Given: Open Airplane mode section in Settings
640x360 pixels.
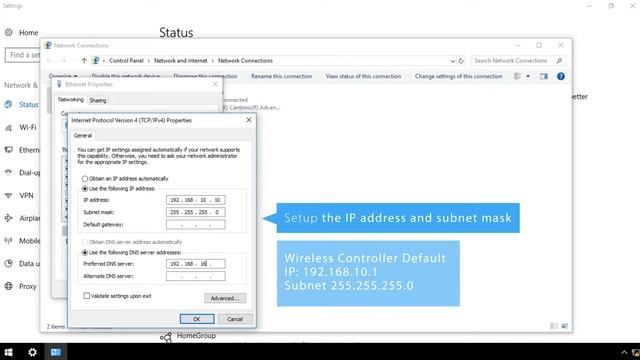Looking at the screenshot, I should point(22,218).
